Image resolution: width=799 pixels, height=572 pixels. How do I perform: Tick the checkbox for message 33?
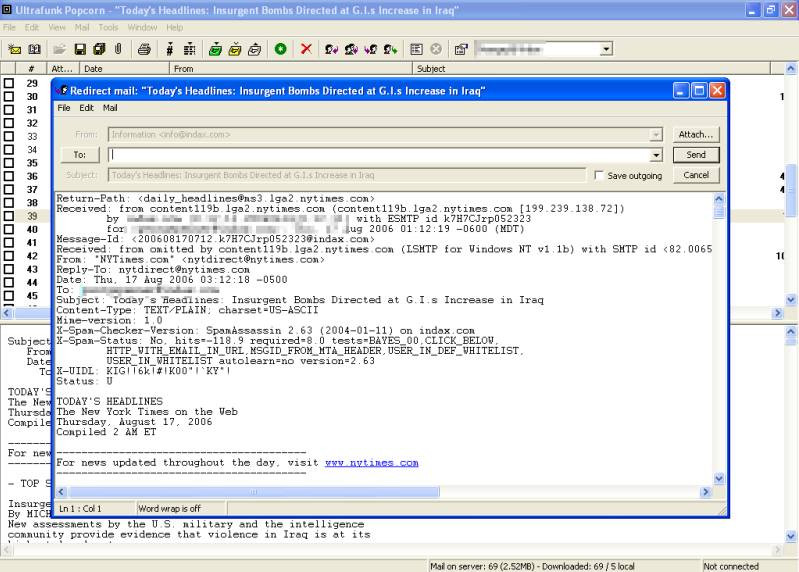coord(9,136)
